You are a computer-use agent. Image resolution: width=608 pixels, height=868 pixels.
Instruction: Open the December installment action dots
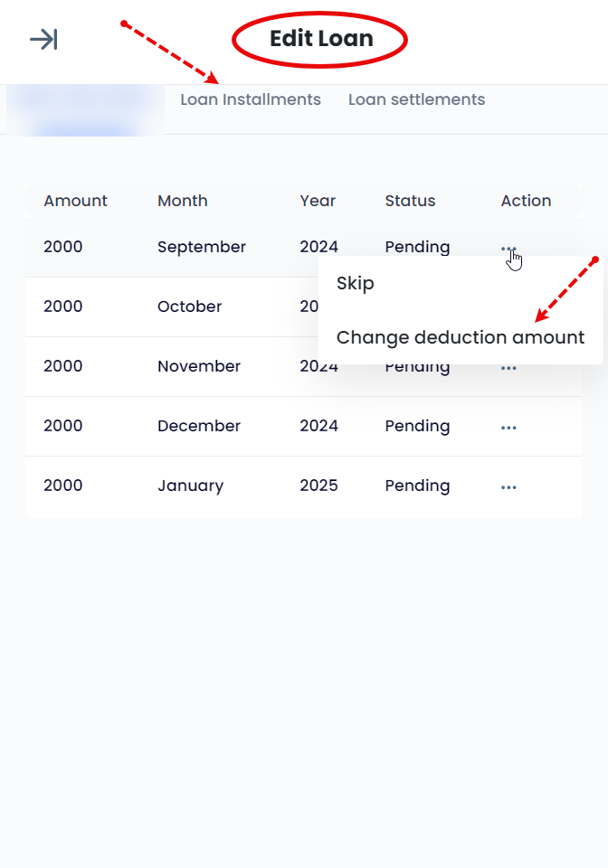(508, 428)
